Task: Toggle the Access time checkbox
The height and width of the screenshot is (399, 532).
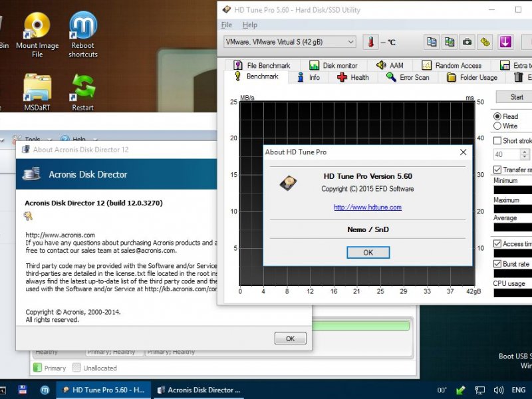Action: (x=497, y=243)
